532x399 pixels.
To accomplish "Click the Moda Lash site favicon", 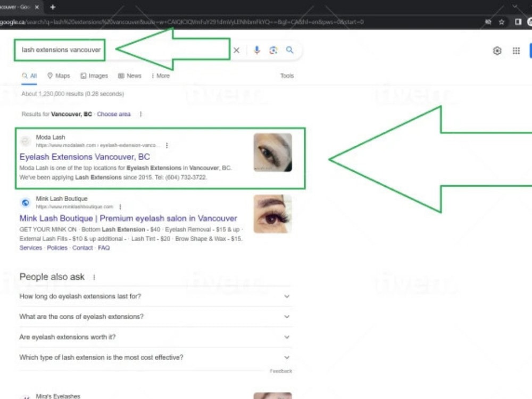I will pyautogui.click(x=26, y=141).
